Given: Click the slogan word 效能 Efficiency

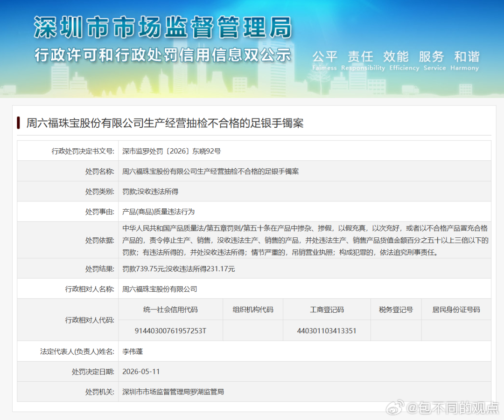Looking at the screenshot, I should [x=404, y=61].
